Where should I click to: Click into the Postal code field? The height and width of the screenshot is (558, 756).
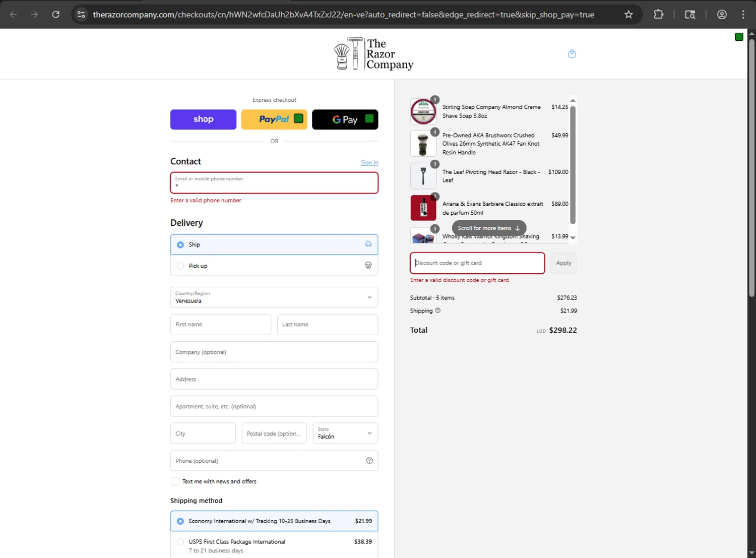click(x=274, y=433)
